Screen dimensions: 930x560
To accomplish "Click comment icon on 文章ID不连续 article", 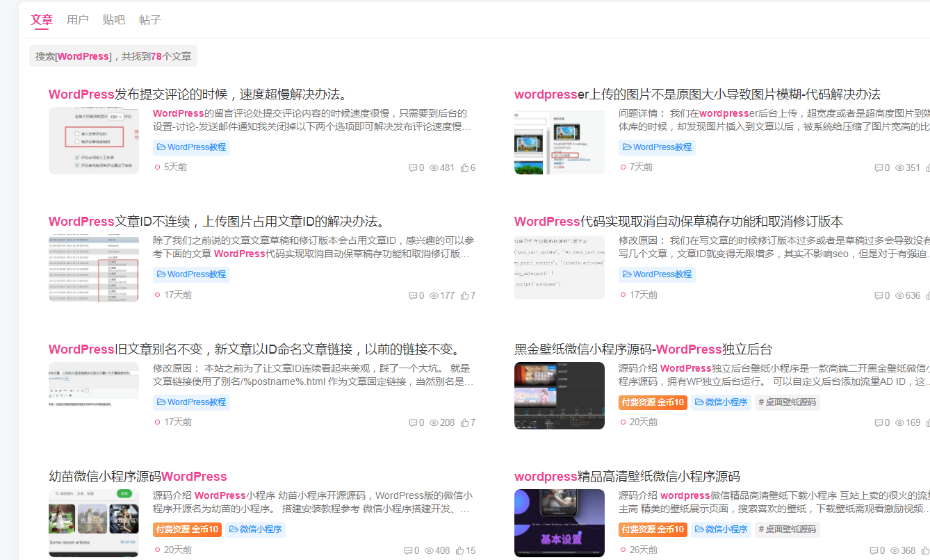I will click(x=413, y=295).
